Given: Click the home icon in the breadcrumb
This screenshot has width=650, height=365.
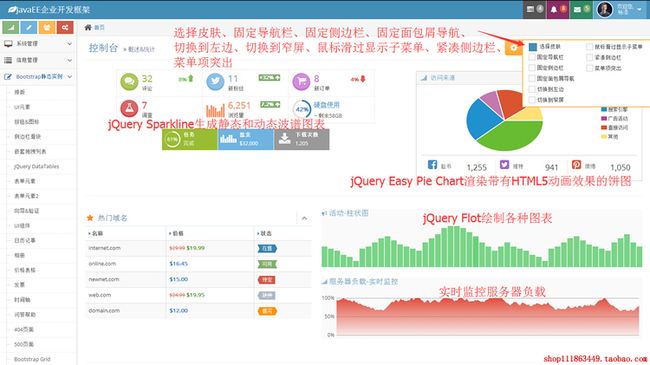Looking at the screenshot, I should [88, 27].
